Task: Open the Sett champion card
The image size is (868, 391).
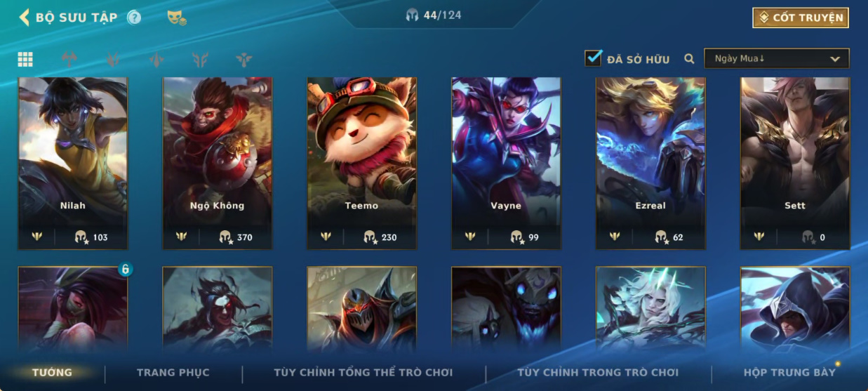Action: 795,163
